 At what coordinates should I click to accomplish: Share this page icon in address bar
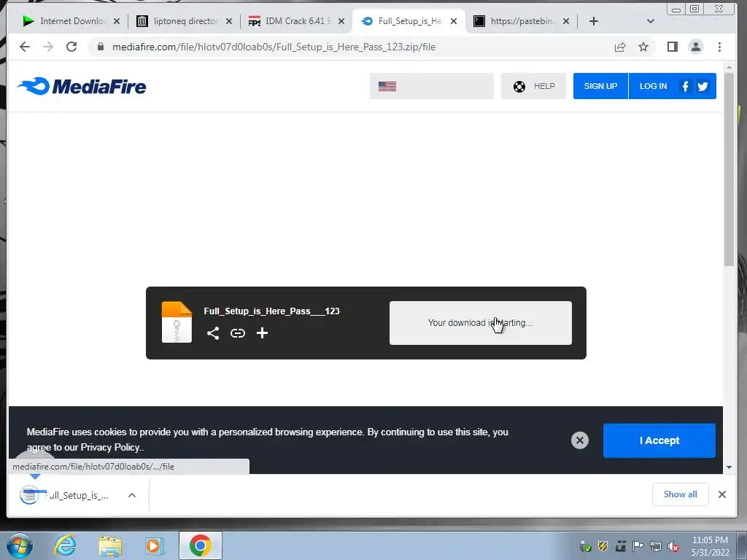(x=620, y=47)
